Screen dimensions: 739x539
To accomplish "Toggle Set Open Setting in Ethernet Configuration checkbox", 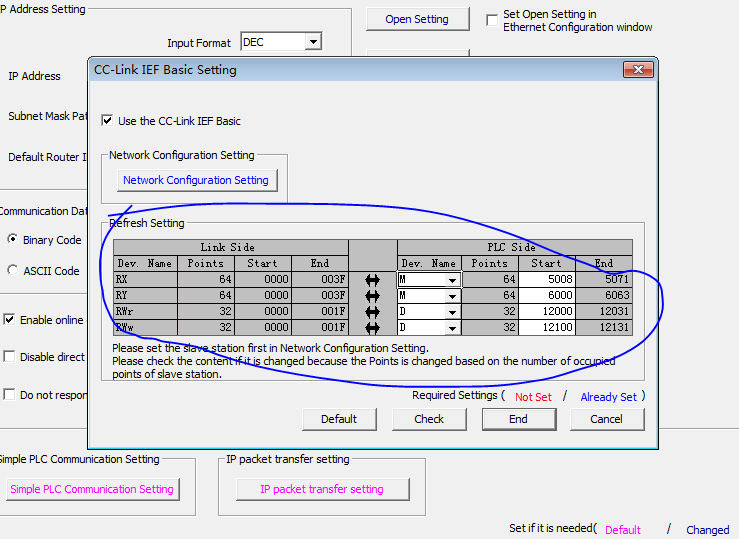I will 492,20.
